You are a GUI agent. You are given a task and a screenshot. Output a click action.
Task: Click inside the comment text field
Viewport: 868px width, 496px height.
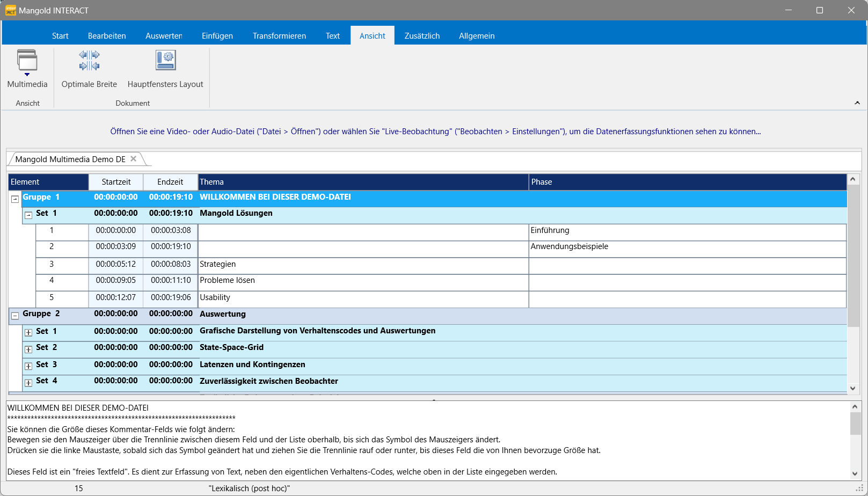[x=428, y=440]
